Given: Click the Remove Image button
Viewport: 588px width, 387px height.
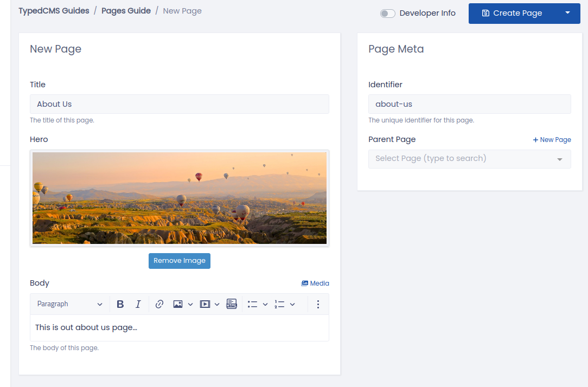Looking at the screenshot, I should pos(179,261).
